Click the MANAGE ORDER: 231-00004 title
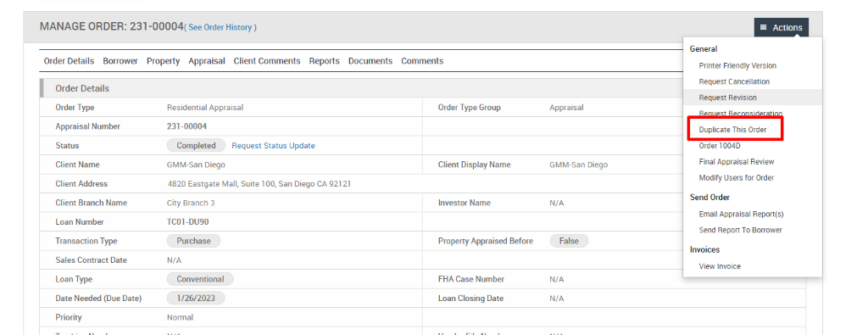868x335 pixels. coord(111,26)
